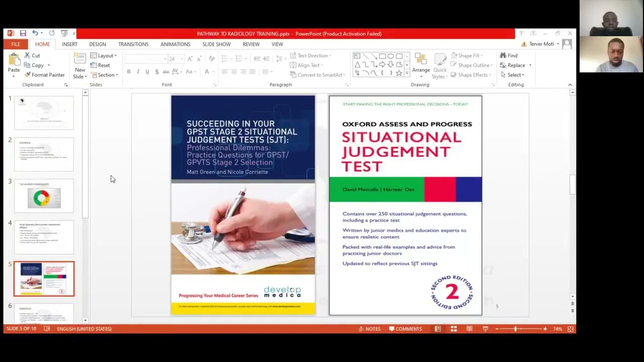Increase font size

click(190, 59)
